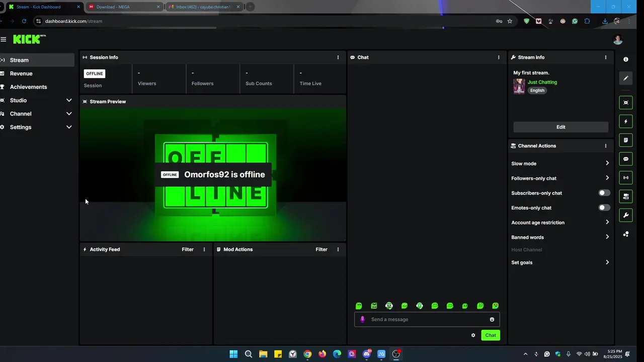Click the Just Chatting category thumbnail
Image resolution: width=644 pixels, height=362 pixels.
coord(519,86)
